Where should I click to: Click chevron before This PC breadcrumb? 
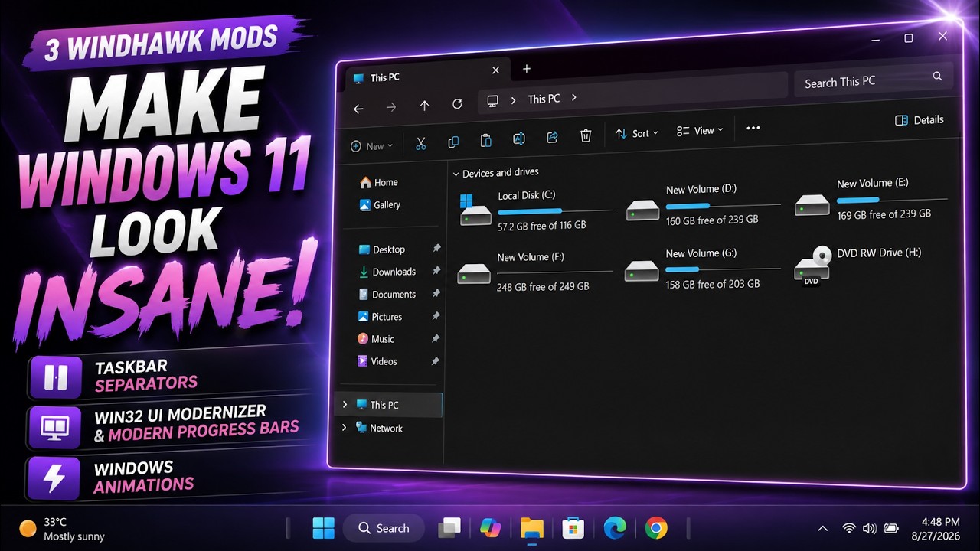513,100
